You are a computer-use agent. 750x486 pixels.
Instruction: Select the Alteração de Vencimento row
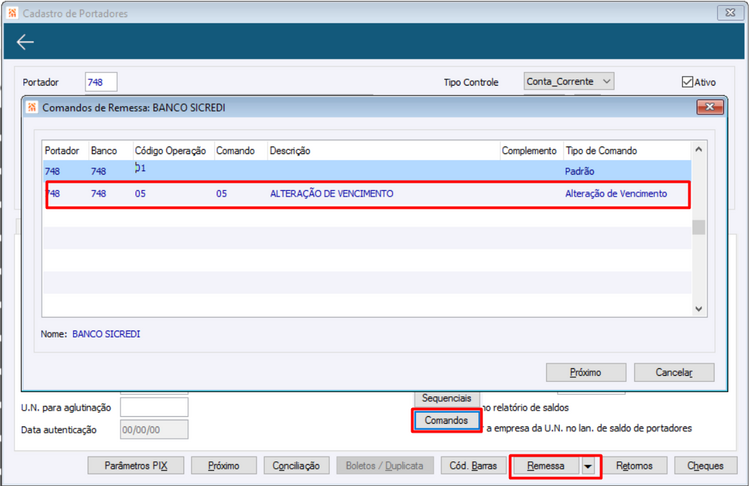tap(367, 194)
